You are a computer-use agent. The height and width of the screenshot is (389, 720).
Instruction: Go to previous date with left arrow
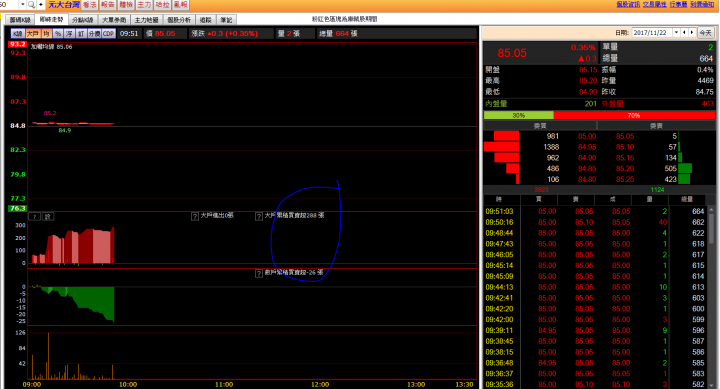[x=684, y=33]
